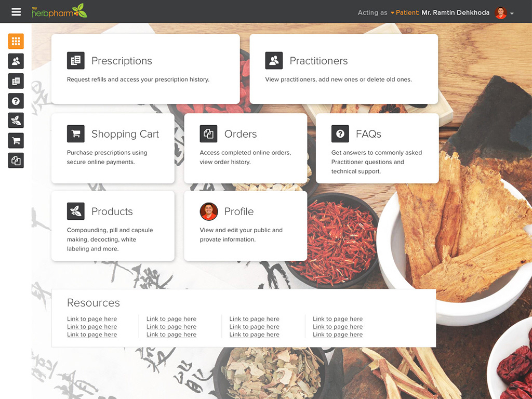
Task: Open Prescriptions from the sidebar icon
Action: click(x=16, y=81)
